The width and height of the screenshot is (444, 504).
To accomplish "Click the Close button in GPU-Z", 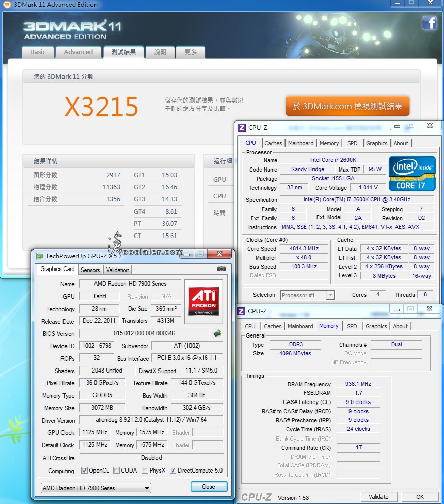I will pyautogui.click(x=208, y=487).
